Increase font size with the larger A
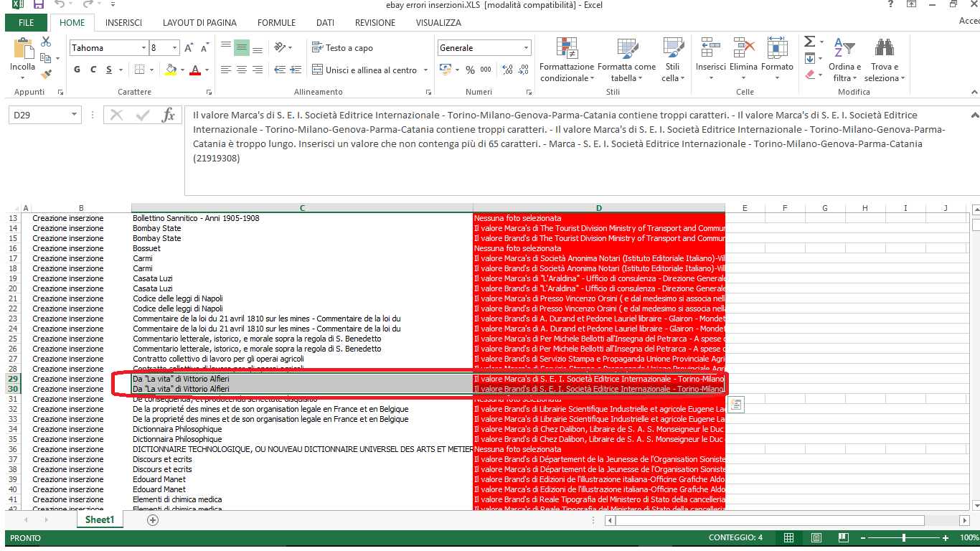Image resolution: width=980 pixels, height=551 pixels. coord(189,48)
